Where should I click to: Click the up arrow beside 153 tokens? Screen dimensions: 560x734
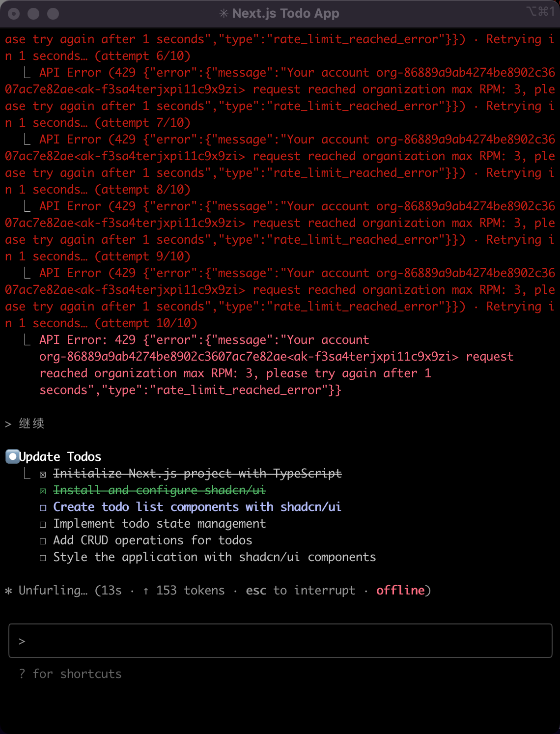(x=146, y=591)
